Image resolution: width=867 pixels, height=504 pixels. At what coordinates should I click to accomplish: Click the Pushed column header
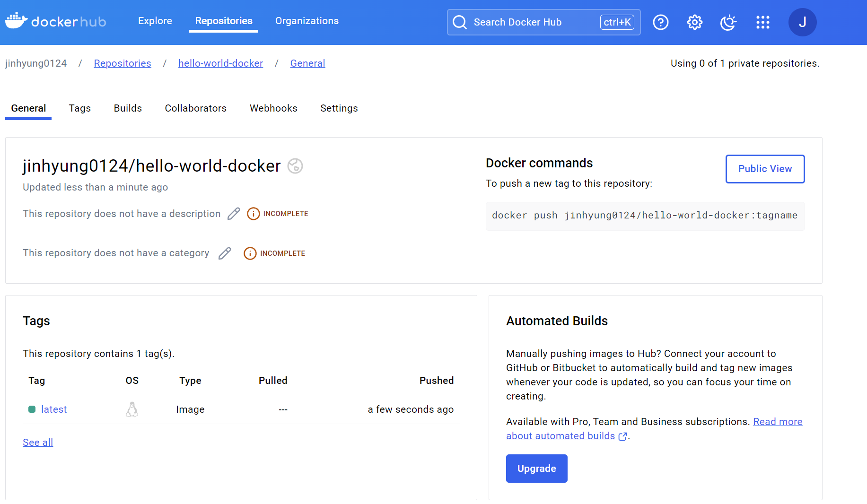[437, 381]
